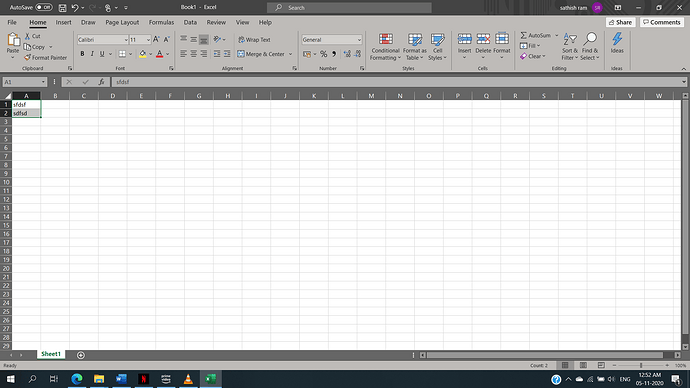Click the Sort & Filter icon
Viewport: 690px width, 388px height.
(570, 39)
